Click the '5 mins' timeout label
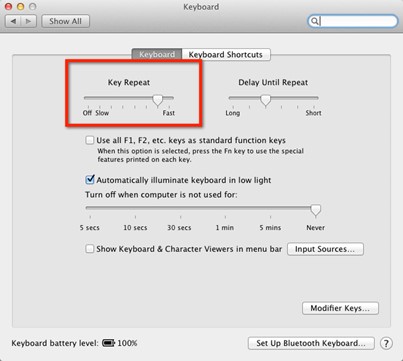 coord(270,228)
